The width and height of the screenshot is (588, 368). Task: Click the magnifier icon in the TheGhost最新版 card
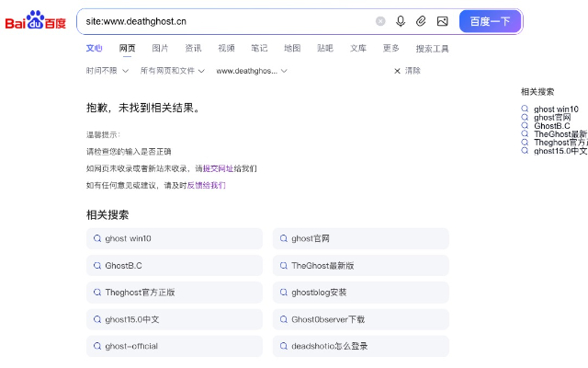pyautogui.click(x=284, y=266)
